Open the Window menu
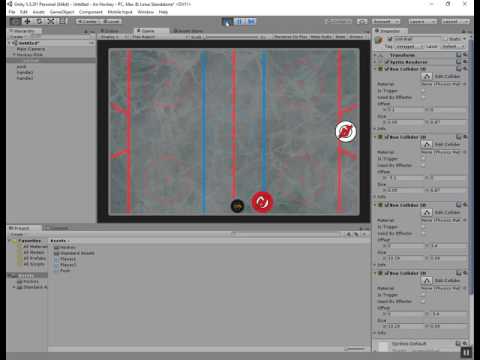Viewport: 480px width, 360px height. pos(146,12)
